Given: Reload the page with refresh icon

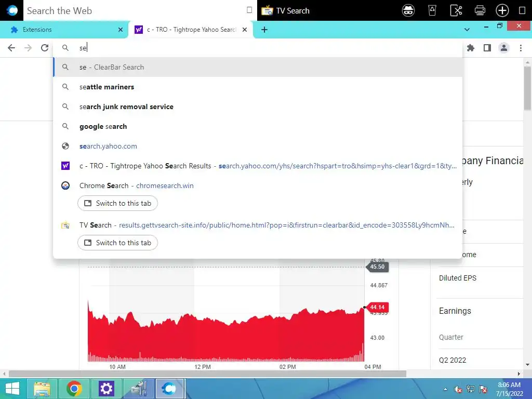Looking at the screenshot, I should tap(45, 48).
